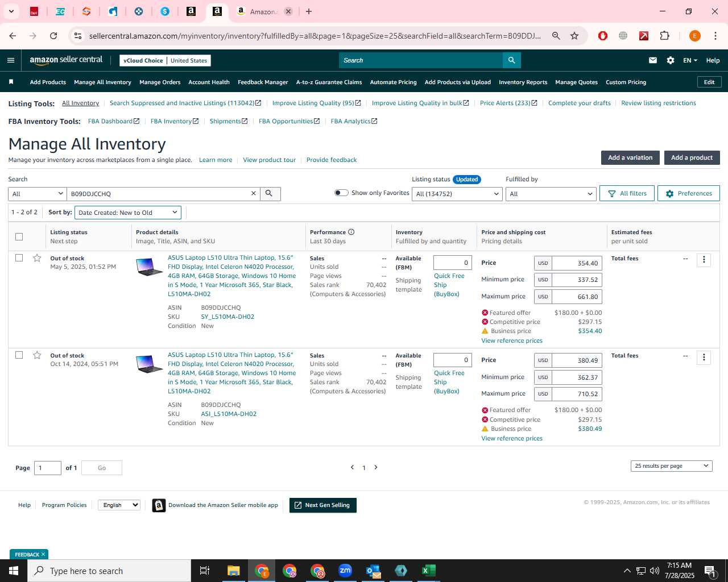Open 25 results per page dropdown
This screenshot has width=728, height=582.
point(672,466)
